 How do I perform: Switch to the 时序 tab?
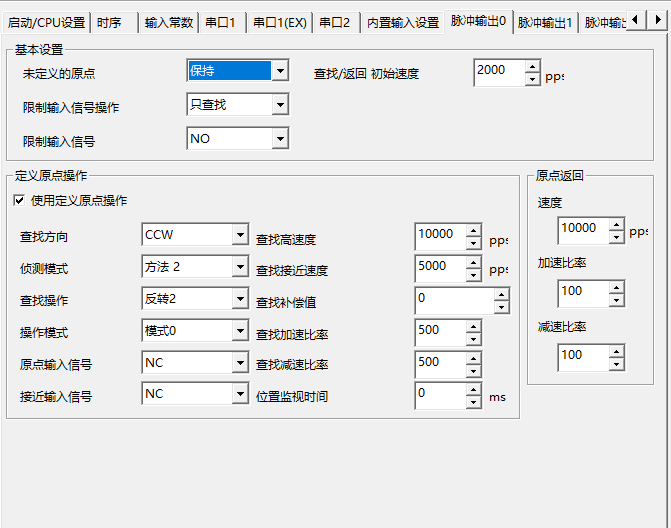(110, 22)
